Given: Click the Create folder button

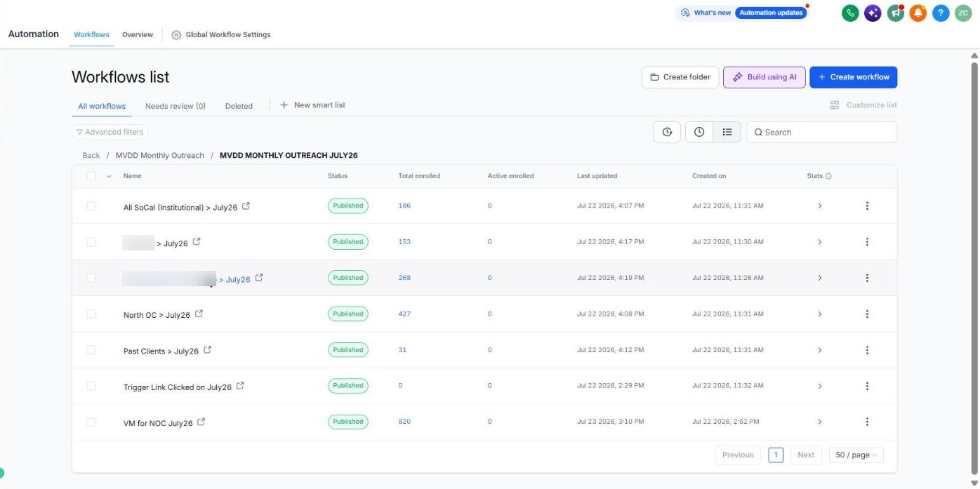Looking at the screenshot, I should (x=680, y=77).
